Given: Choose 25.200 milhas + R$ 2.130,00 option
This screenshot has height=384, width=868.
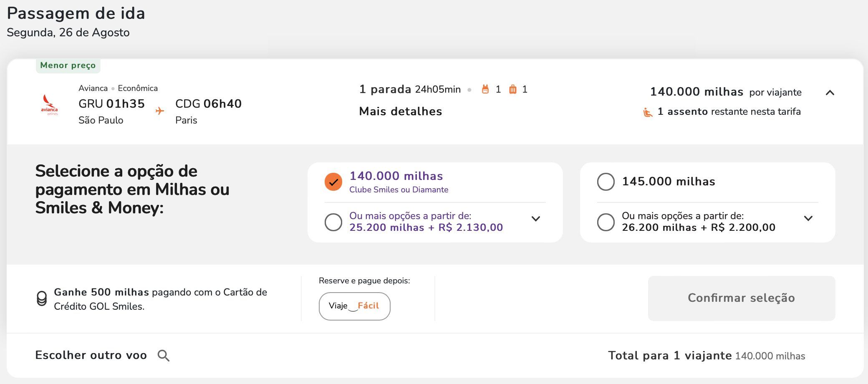Looking at the screenshot, I should click(x=333, y=222).
